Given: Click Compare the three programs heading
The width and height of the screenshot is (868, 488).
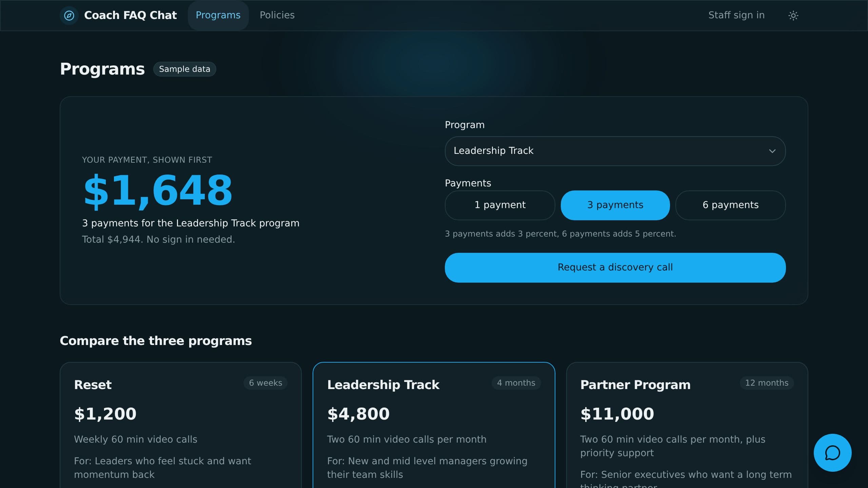Looking at the screenshot, I should (156, 341).
